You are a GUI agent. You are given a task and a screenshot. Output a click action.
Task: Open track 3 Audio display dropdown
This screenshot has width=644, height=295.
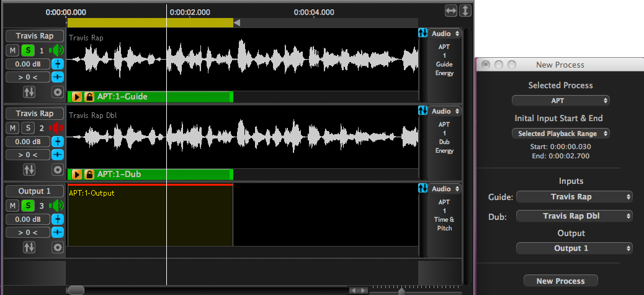[x=445, y=189]
